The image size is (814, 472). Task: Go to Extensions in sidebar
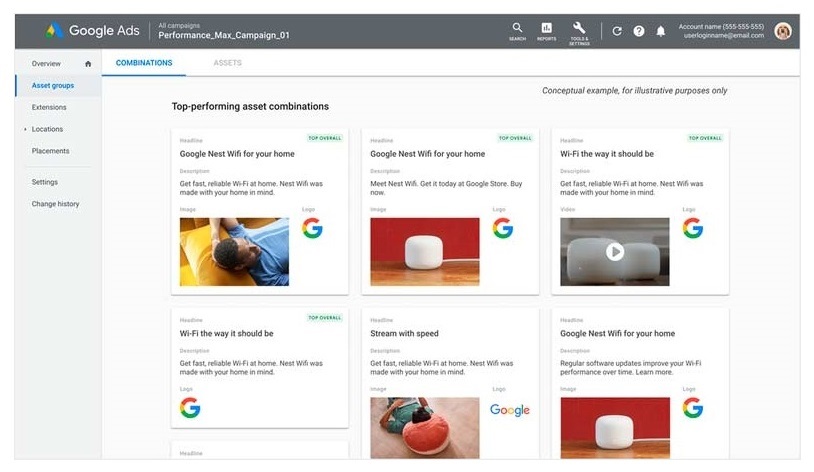pyautogui.click(x=49, y=107)
